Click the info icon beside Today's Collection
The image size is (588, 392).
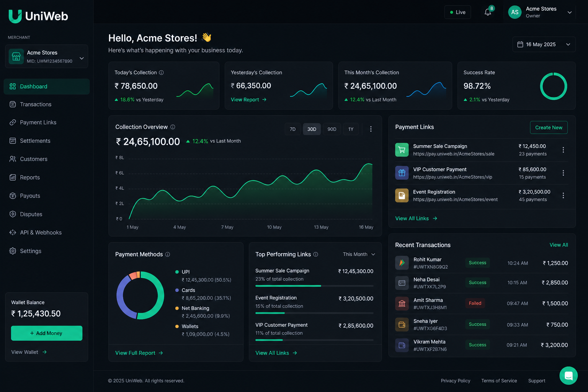click(161, 72)
